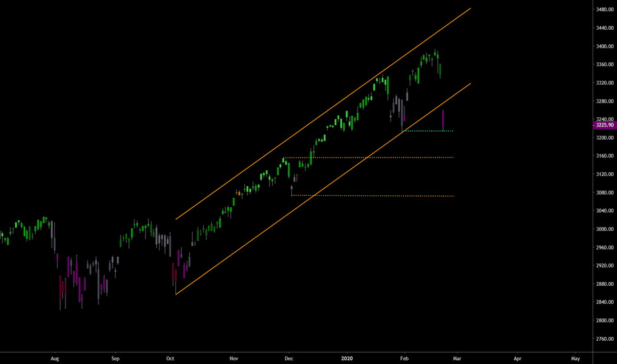Click the 2760.00 price axis label

click(x=605, y=339)
